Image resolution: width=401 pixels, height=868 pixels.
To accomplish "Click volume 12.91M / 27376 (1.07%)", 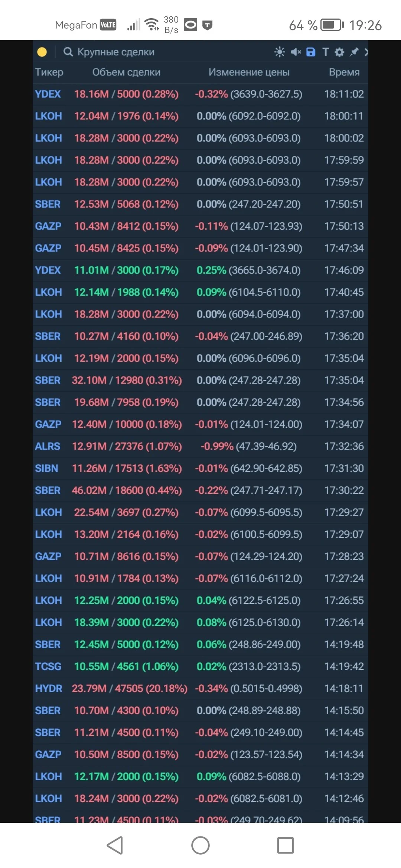I will [x=127, y=447].
